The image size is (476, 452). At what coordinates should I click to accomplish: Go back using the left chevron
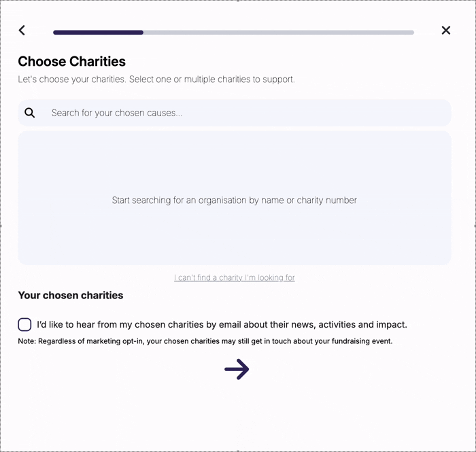22,30
